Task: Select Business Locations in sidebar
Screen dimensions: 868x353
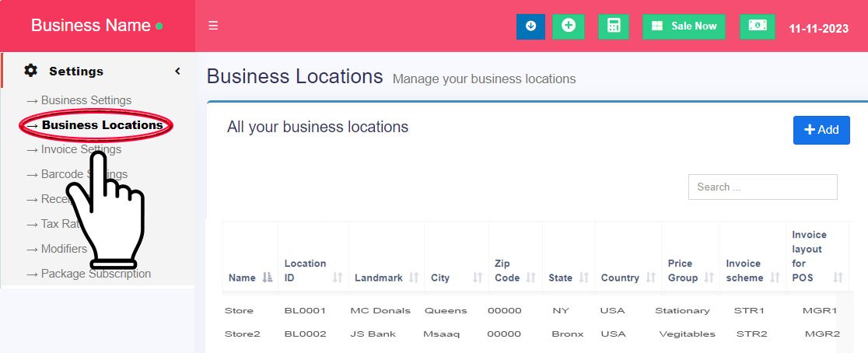Action: (102, 125)
